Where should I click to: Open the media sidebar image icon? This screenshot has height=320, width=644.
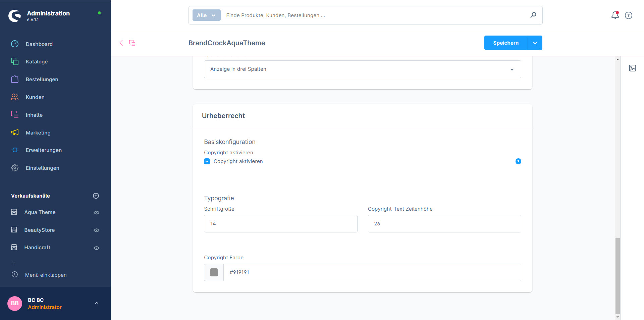[x=632, y=68]
